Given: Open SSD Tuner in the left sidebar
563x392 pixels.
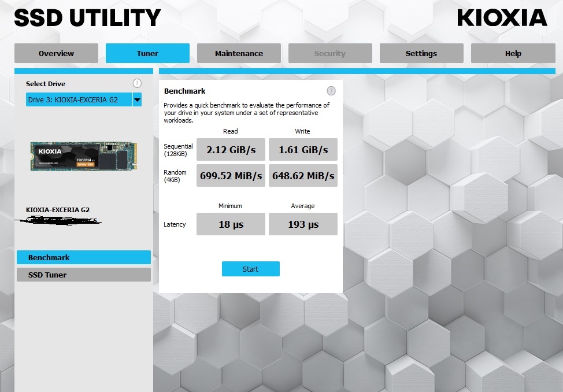Looking at the screenshot, I should pyautogui.click(x=84, y=275).
